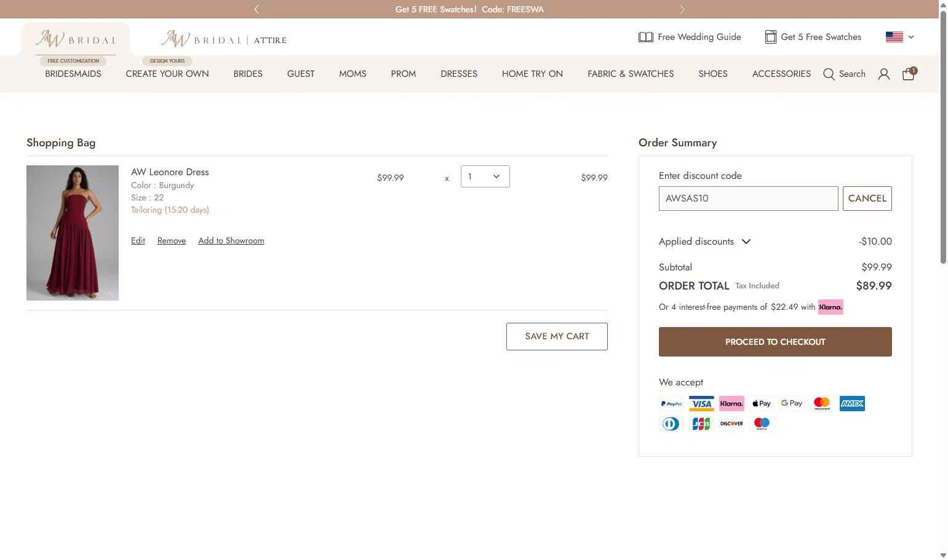Click the swatches icon in header
The height and width of the screenshot is (560, 948).
pyautogui.click(x=771, y=37)
